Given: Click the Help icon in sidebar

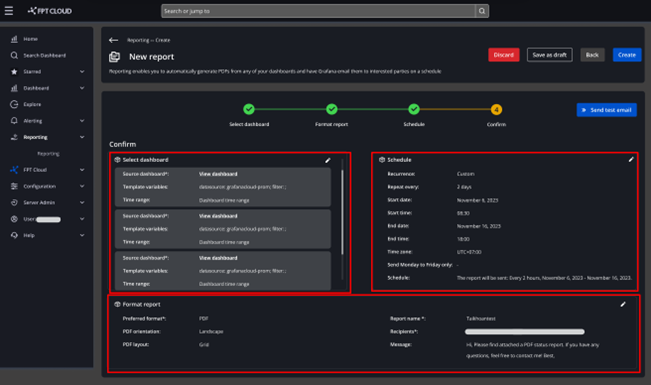Looking at the screenshot, I should point(14,235).
